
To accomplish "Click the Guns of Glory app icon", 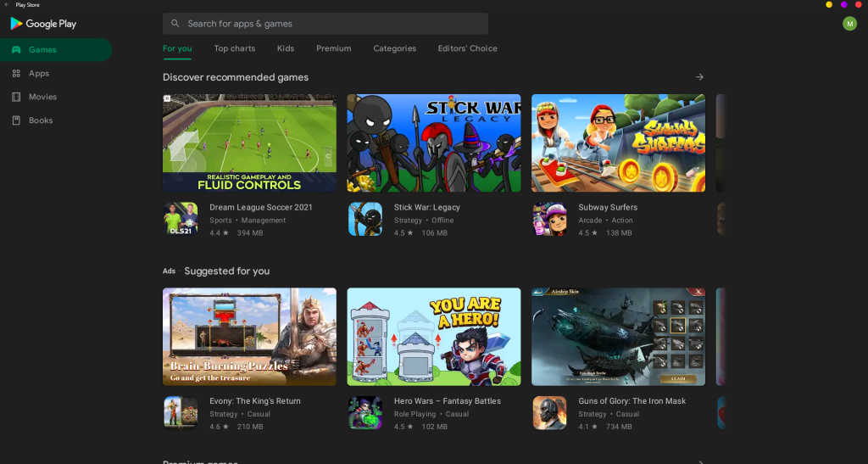I will click(549, 412).
